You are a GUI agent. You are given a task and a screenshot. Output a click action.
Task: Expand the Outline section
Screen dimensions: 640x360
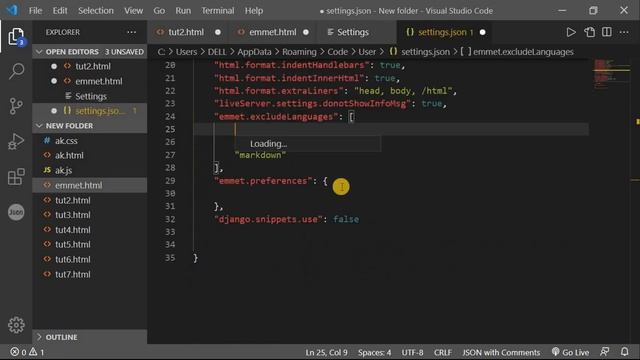tap(90, 337)
